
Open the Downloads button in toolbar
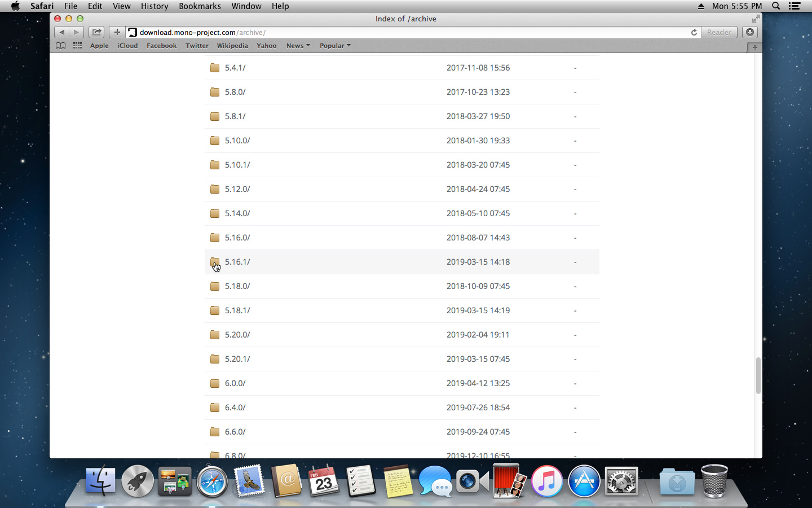(x=749, y=32)
